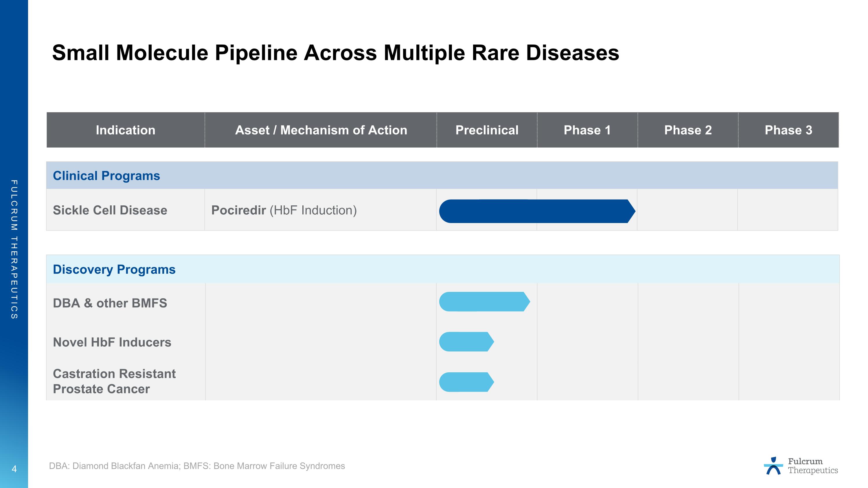Image resolution: width=868 pixels, height=488 pixels.
Task: Click the slide title about Small Molecule Pipeline
Action: (x=335, y=53)
